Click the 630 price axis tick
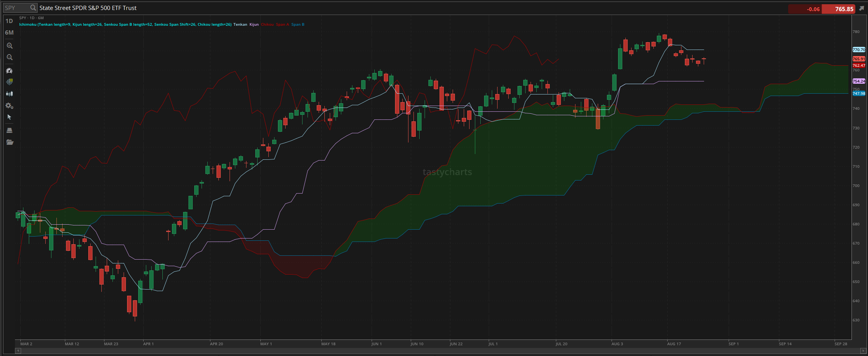The width and height of the screenshot is (868, 356). point(856,320)
